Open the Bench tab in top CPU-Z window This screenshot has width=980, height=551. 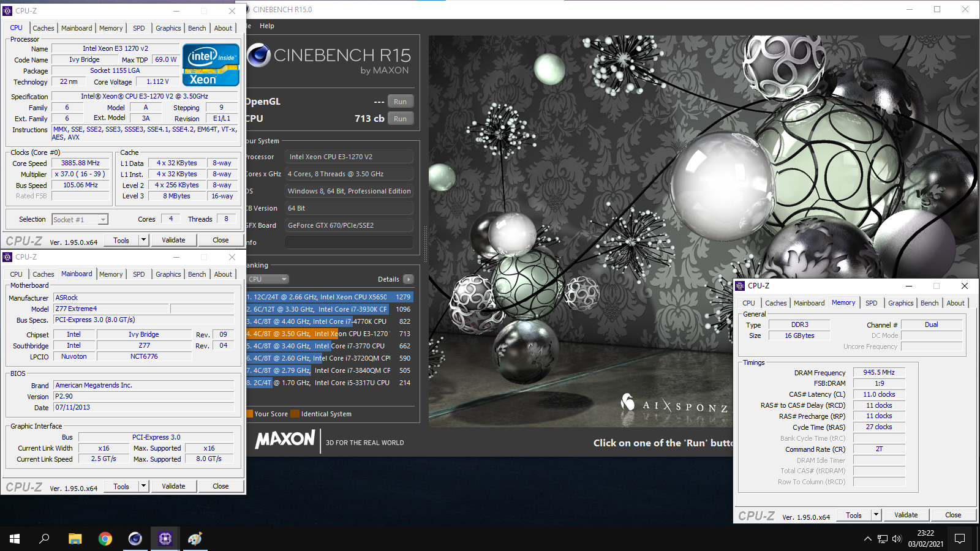[x=197, y=28]
